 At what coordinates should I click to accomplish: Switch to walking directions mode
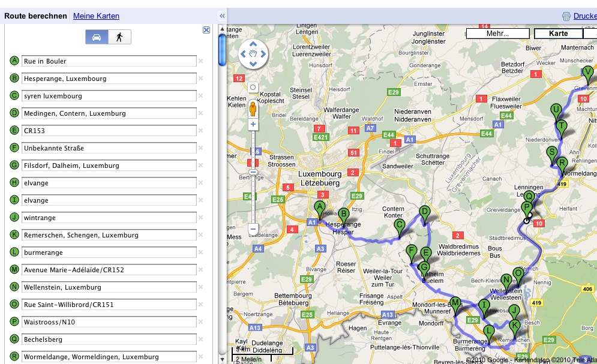pyautogui.click(x=119, y=37)
